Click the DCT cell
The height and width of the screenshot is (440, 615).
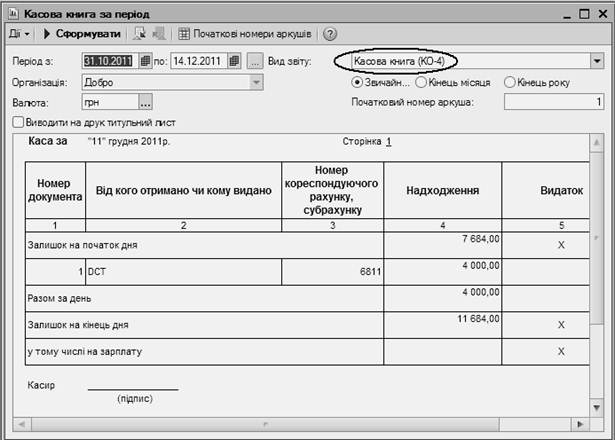tap(184, 272)
